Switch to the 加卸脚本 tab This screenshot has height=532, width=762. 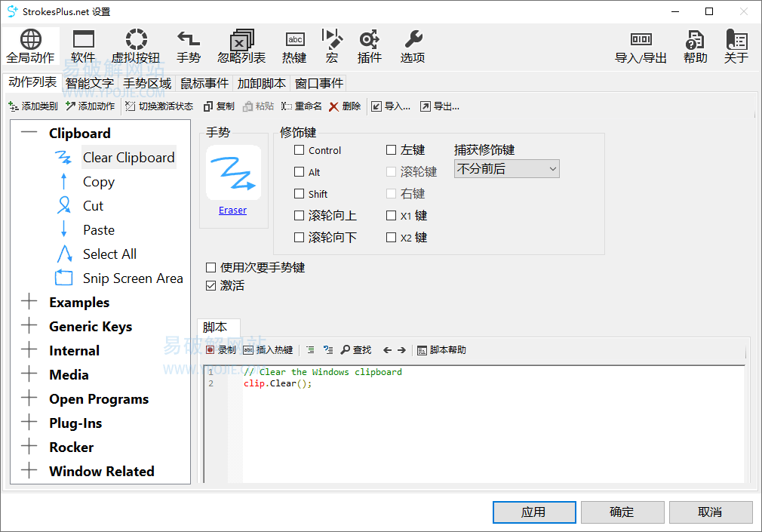262,84
